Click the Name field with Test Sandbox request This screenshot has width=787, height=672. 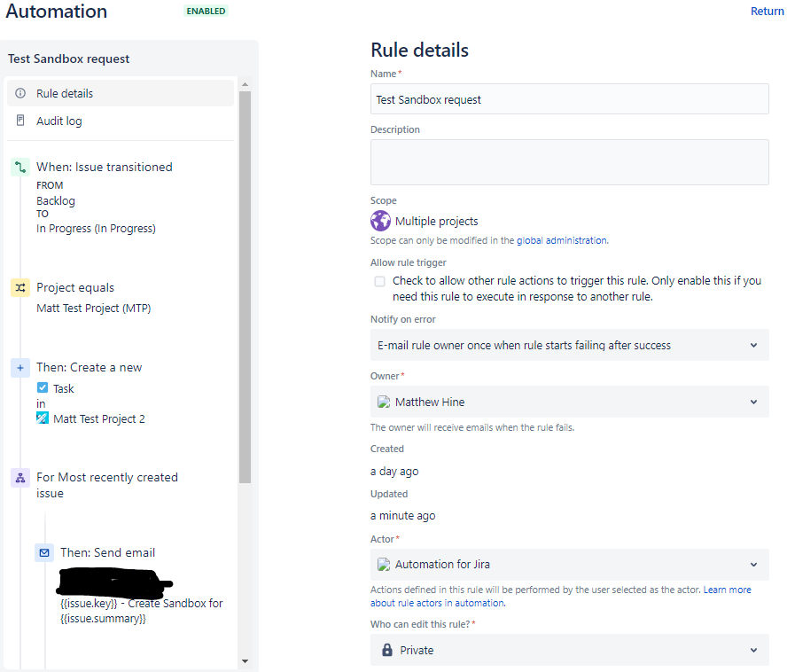(570, 99)
